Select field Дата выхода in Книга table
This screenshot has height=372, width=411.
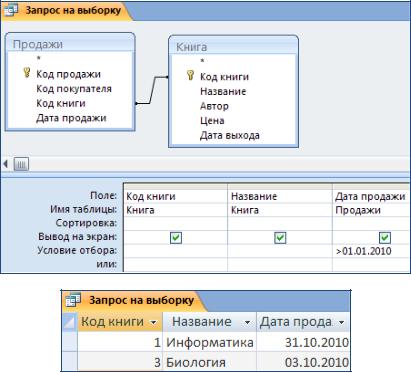[230, 135]
